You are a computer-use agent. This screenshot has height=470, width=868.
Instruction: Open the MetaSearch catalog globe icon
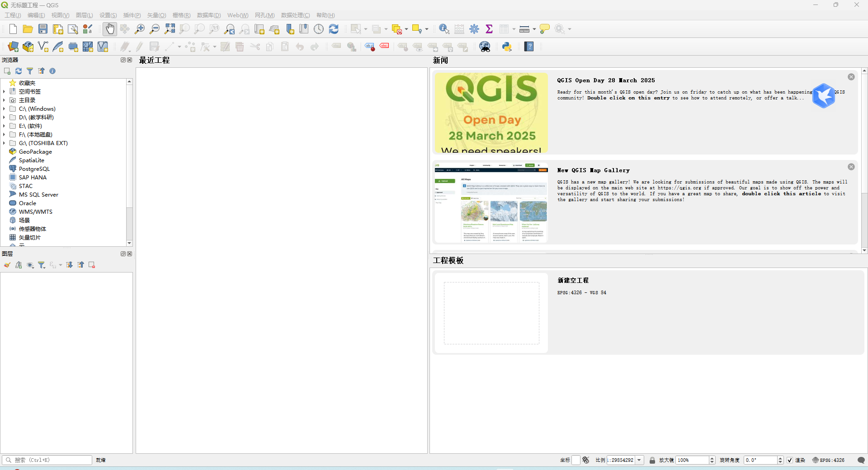point(485,47)
